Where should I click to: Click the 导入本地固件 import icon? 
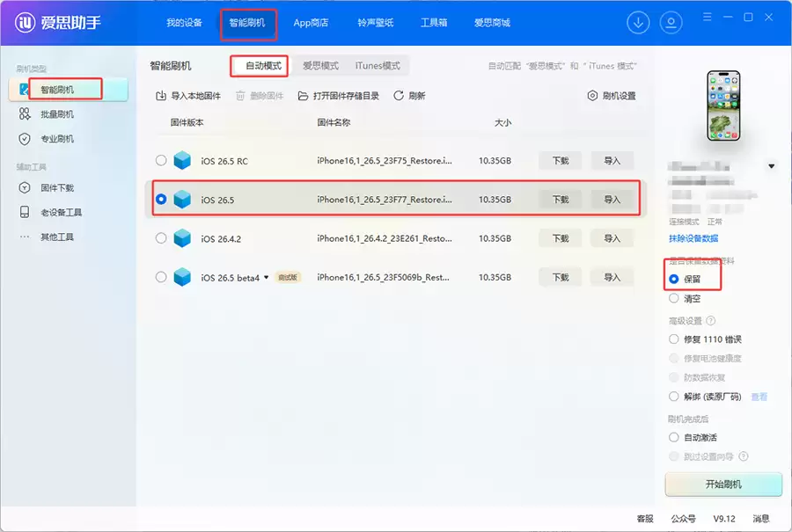point(161,95)
